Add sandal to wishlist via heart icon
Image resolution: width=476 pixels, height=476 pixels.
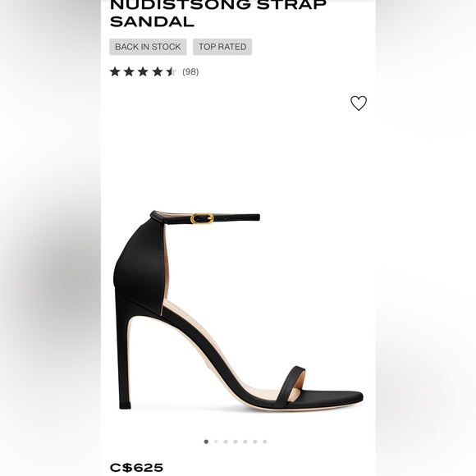(x=359, y=103)
